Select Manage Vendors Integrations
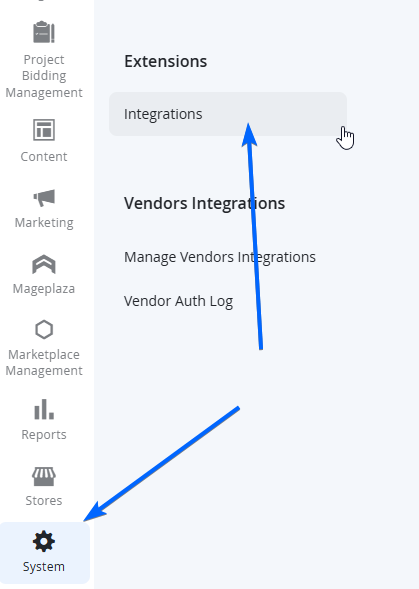Viewport: 419px width, 589px height. point(220,257)
